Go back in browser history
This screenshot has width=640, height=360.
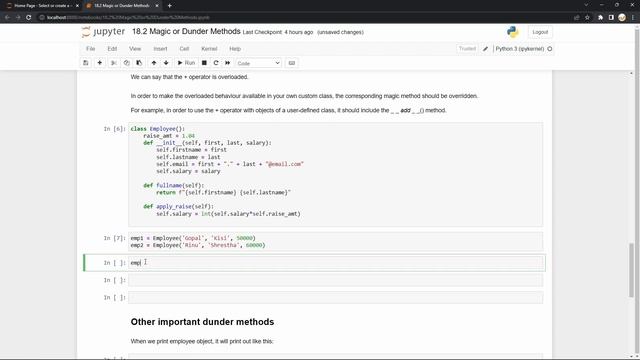tap(7, 18)
